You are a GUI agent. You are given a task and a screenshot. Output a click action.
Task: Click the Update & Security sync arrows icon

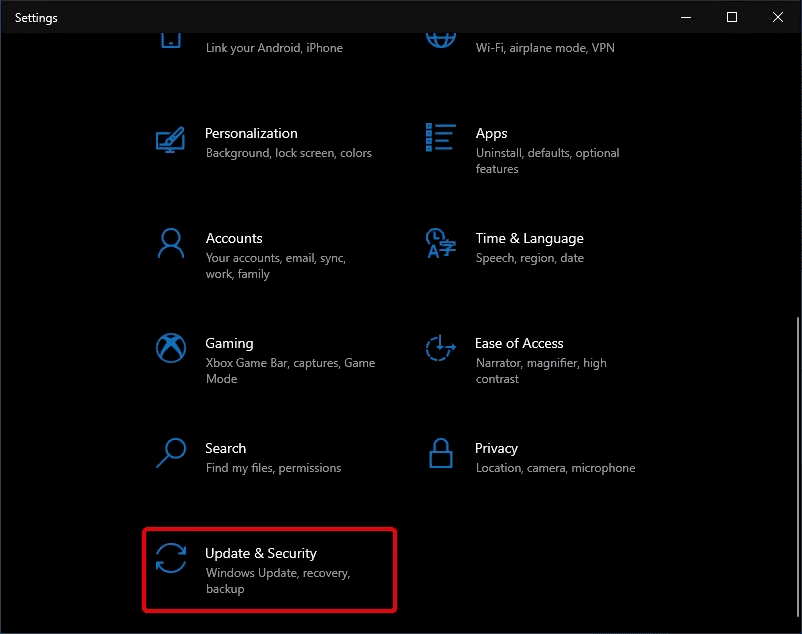pyautogui.click(x=171, y=558)
